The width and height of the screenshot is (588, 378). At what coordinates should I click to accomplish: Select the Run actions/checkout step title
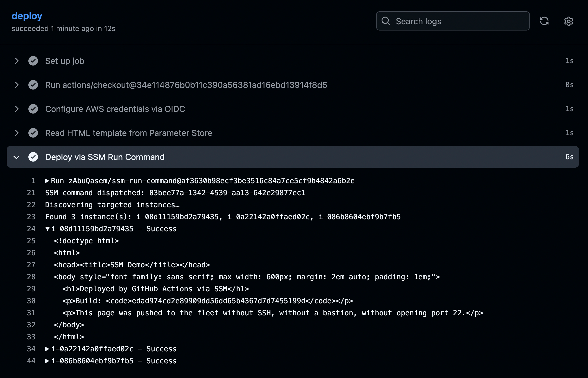click(x=186, y=85)
